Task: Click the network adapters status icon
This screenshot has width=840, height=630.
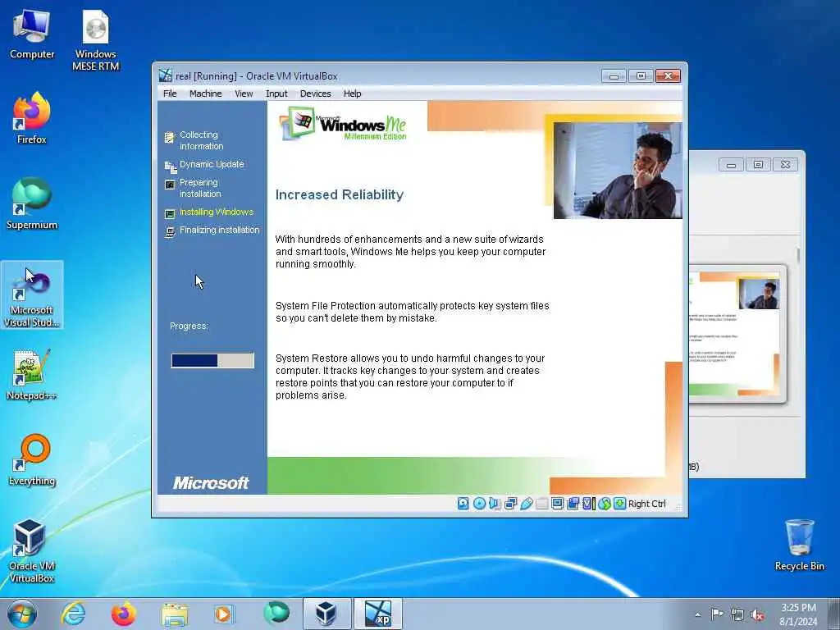Action: pyautogui.click(x=510, y=504)
